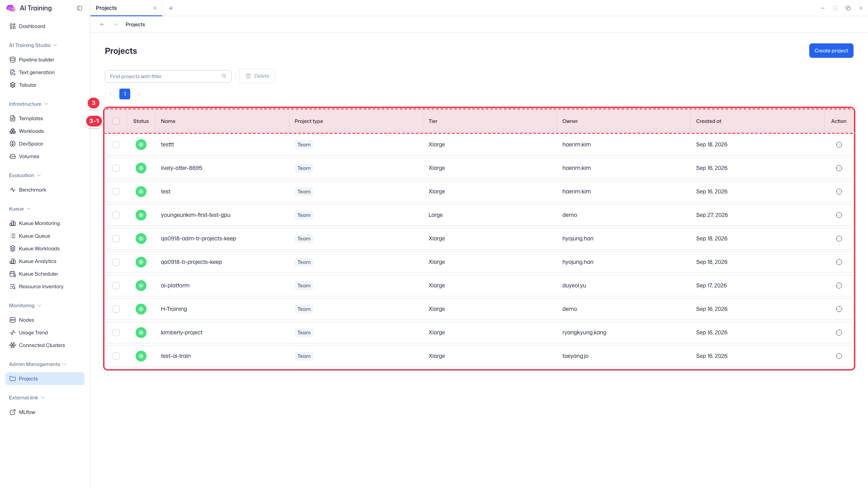Tick the H-Training project checkbox

[x=116, y=309]
